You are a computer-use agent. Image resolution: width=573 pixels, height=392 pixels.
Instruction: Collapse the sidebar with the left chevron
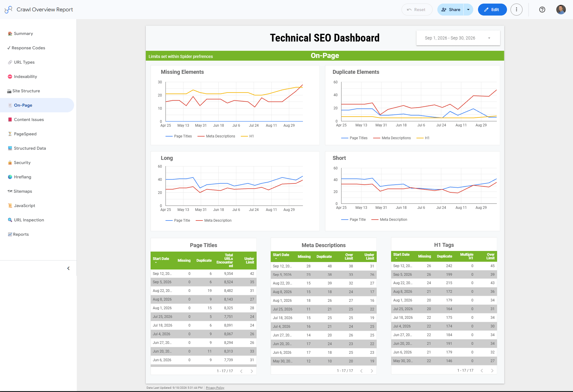[68, 268]
